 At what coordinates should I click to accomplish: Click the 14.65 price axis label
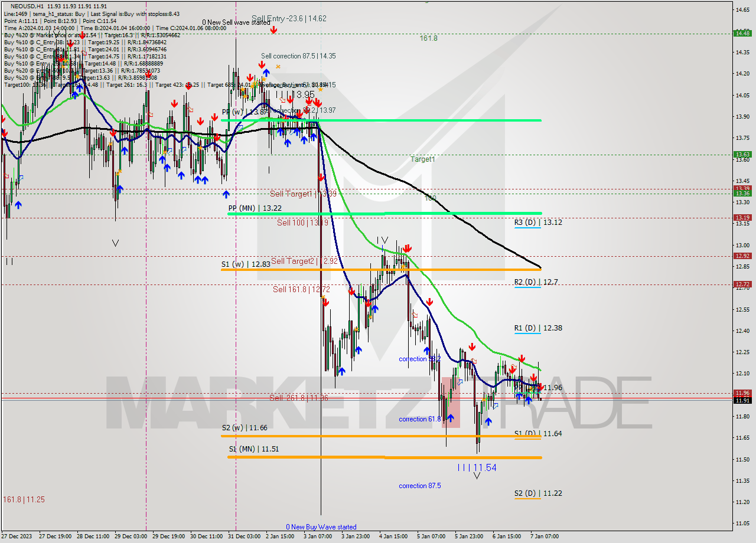tap(742, 10)
